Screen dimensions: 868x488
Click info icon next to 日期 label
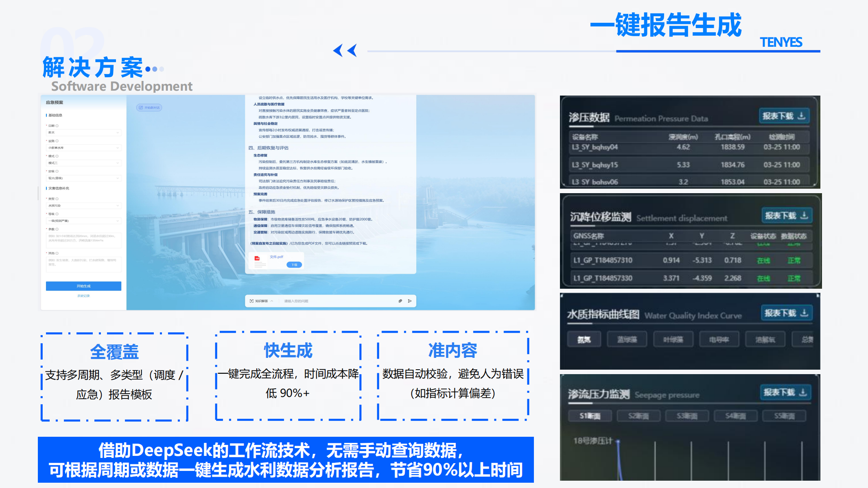pyautogui.click(x=57, y=126)
